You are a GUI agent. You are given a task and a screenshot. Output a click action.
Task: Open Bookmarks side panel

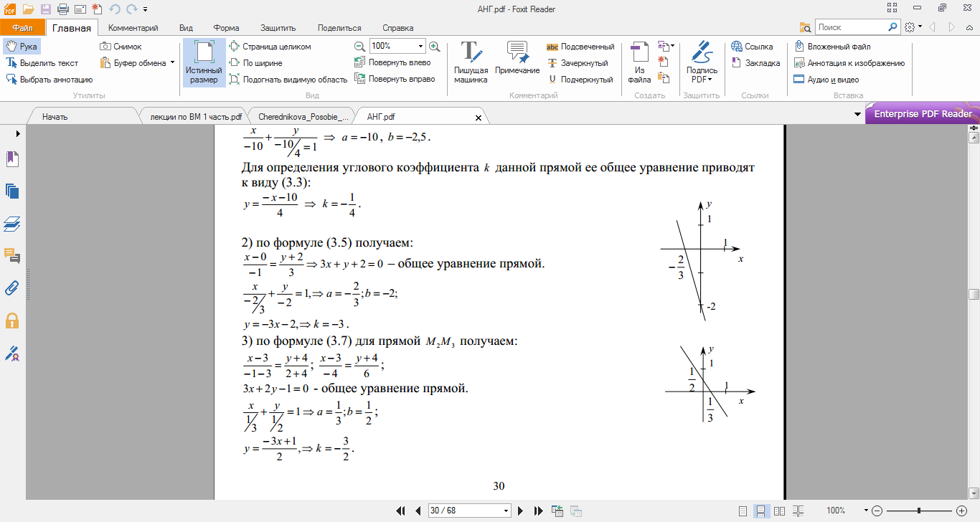pos(12,159)
